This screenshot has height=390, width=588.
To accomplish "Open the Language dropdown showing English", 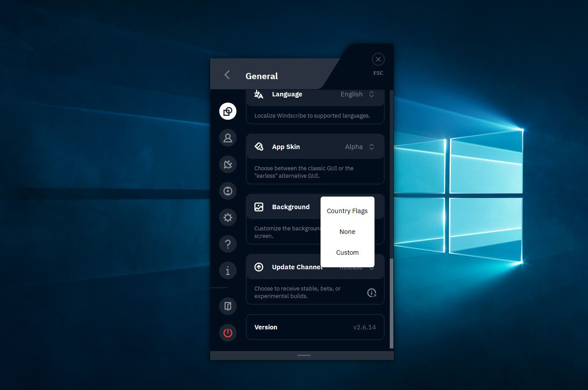I will click(x=357, y=94).
